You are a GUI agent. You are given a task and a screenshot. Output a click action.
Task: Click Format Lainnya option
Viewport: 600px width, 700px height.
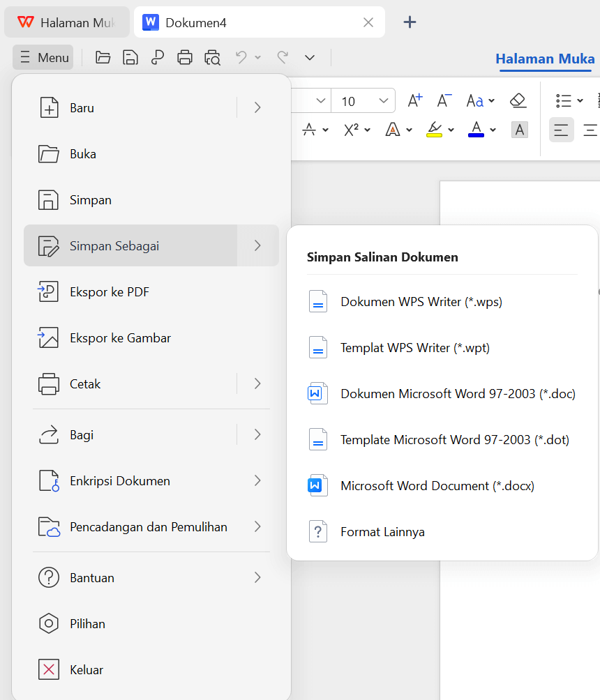[x=382, y=532]
